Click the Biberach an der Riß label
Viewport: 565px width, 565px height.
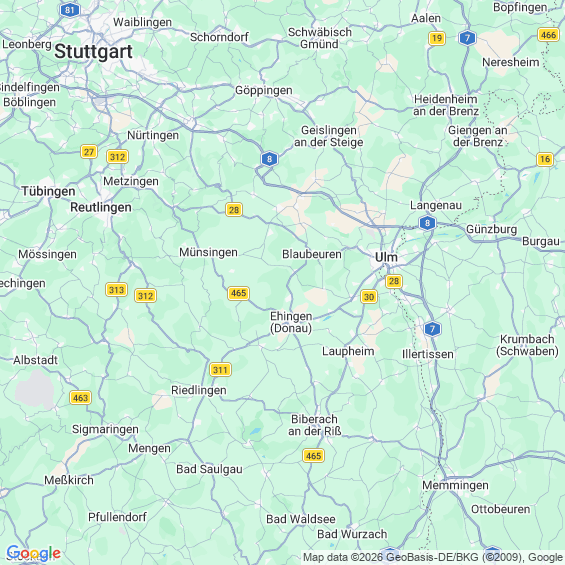click(x=315, y=425)
